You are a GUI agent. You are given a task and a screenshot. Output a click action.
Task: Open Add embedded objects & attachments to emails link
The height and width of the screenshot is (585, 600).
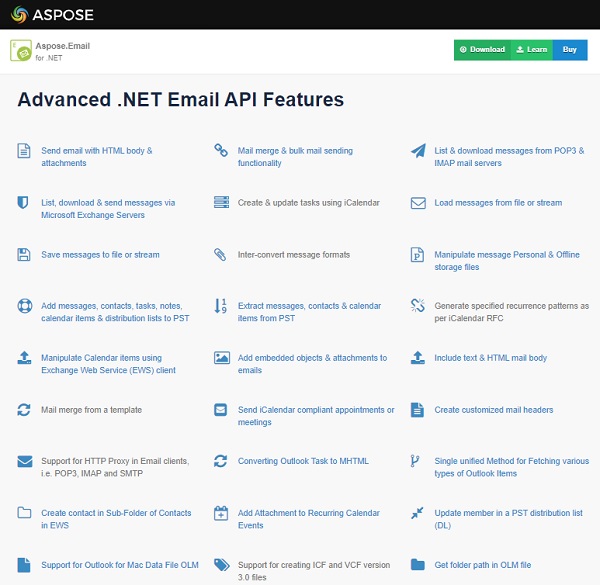[312, 364]
